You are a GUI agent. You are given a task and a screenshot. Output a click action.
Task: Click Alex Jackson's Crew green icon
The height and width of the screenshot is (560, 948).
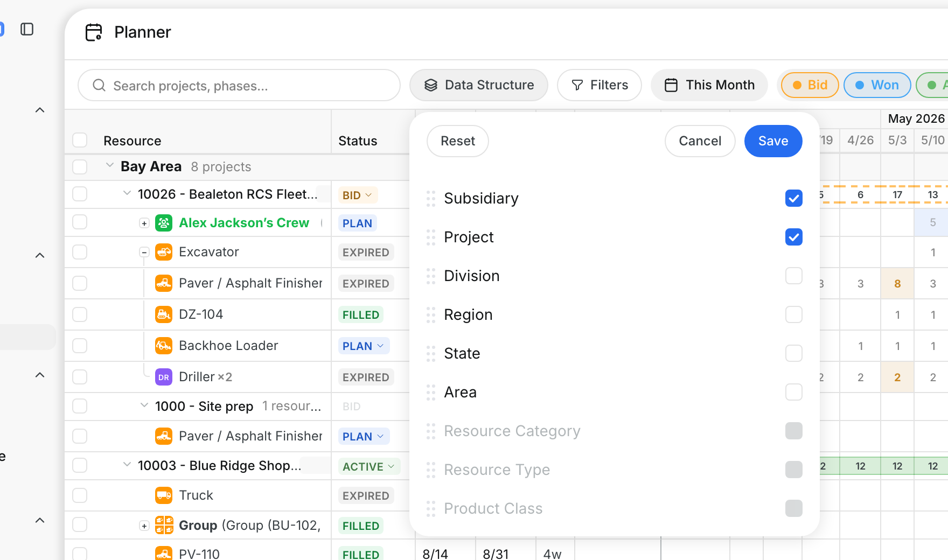click(164, 223)
